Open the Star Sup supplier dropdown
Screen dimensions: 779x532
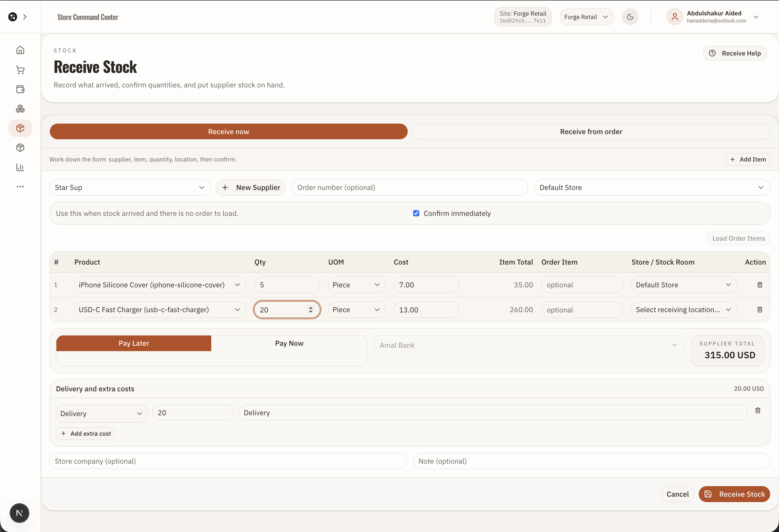(x=130, y=187)
